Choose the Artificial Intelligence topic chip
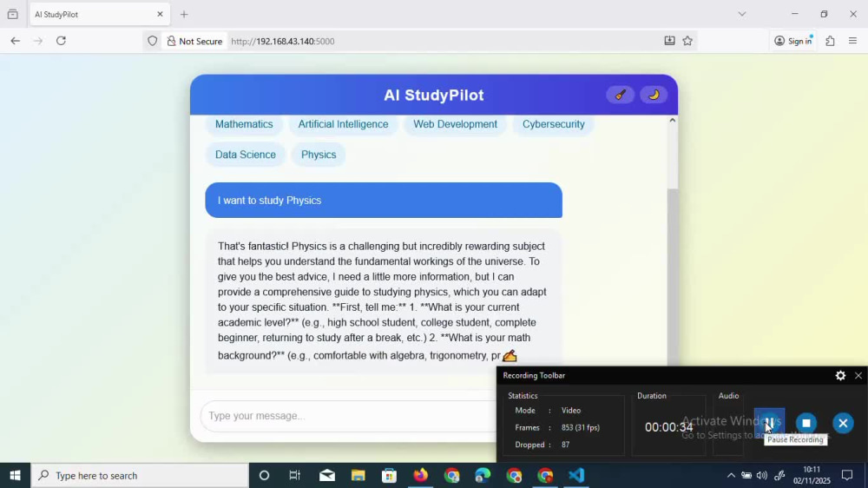Screen dimensions: 868x488 pyautogui.click(x=343, y=124)
